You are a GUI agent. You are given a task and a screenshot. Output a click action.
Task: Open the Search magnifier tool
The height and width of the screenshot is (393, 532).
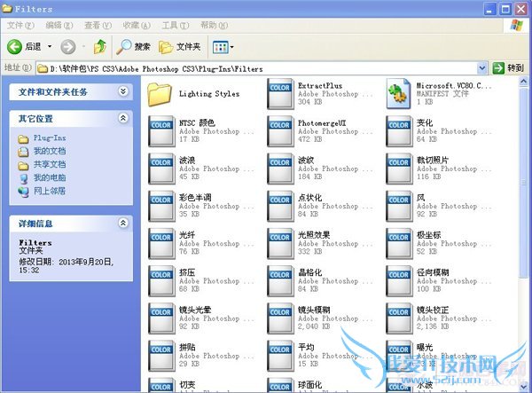point(124,47)
